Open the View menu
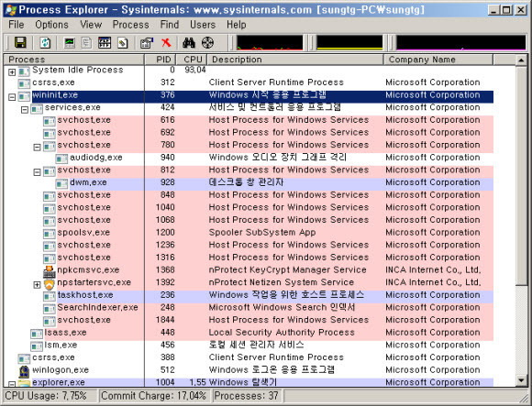532x406 pixels. (x=91, y=25)
